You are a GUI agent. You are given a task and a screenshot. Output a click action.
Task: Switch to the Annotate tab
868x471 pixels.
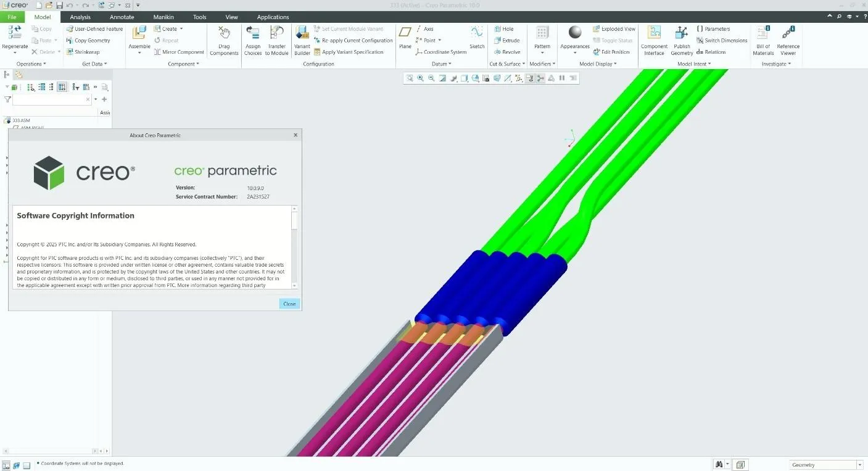122,17
